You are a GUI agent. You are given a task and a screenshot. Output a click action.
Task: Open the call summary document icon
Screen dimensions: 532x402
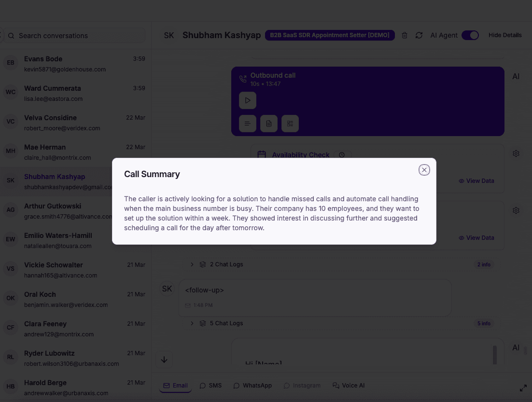pyautogui.click(x=269, y=124)
